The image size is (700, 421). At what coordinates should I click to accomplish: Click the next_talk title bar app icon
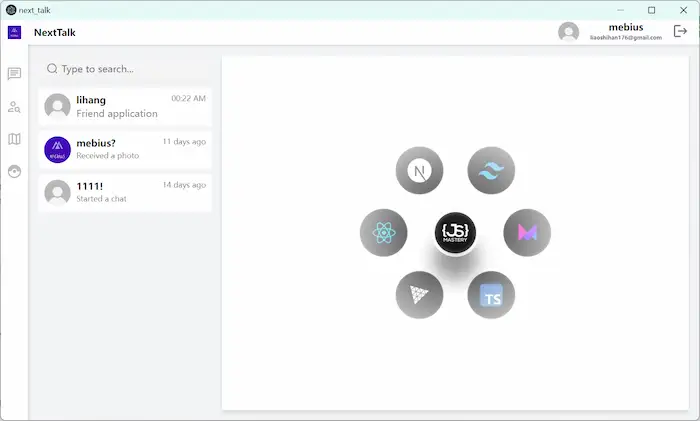click(11, 10)
